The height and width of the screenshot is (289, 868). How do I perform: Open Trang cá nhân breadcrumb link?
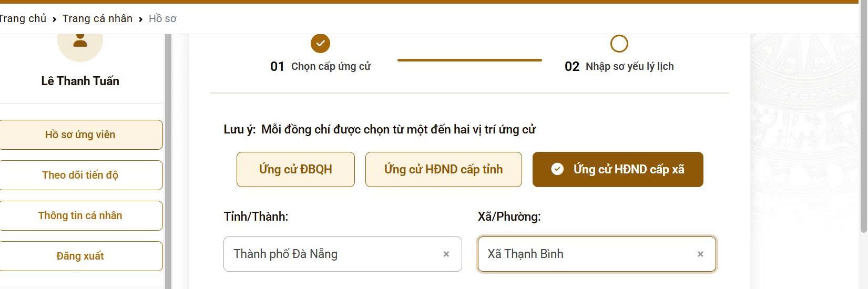(97, 18)
